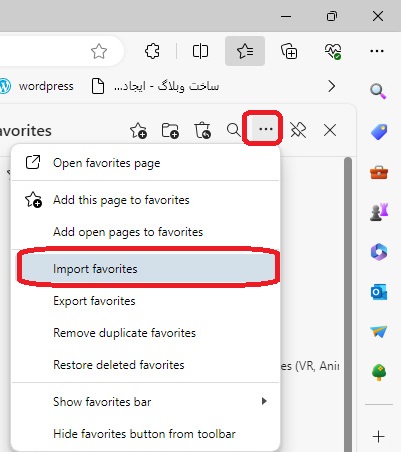
Task: Open the wordpress bookmark
Action: [x=37, y=86]
